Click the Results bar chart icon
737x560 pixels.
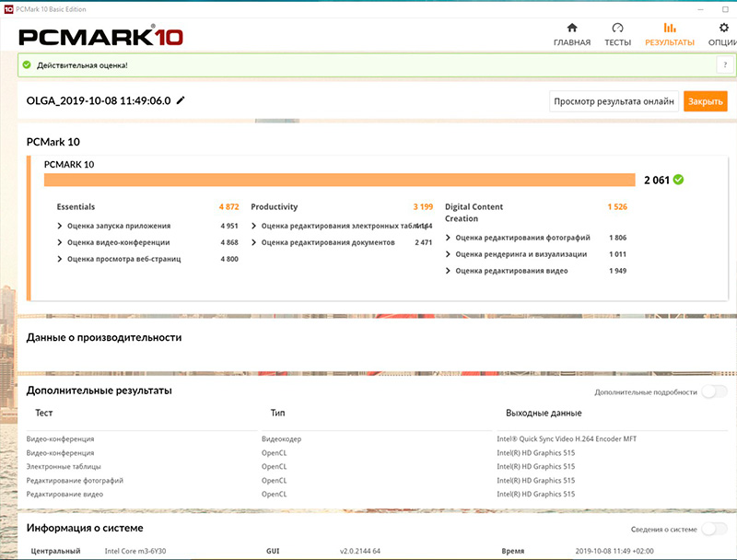point(670,28)
